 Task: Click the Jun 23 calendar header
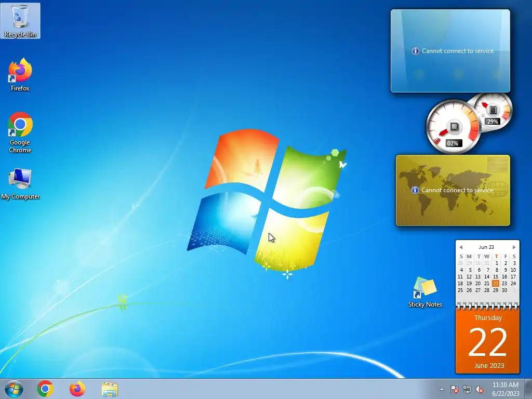pyautogui.click(x=486, y=247)
